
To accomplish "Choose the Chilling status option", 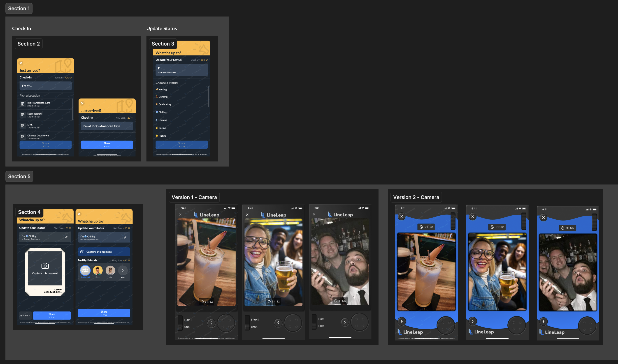I will [x=162, y=112].
